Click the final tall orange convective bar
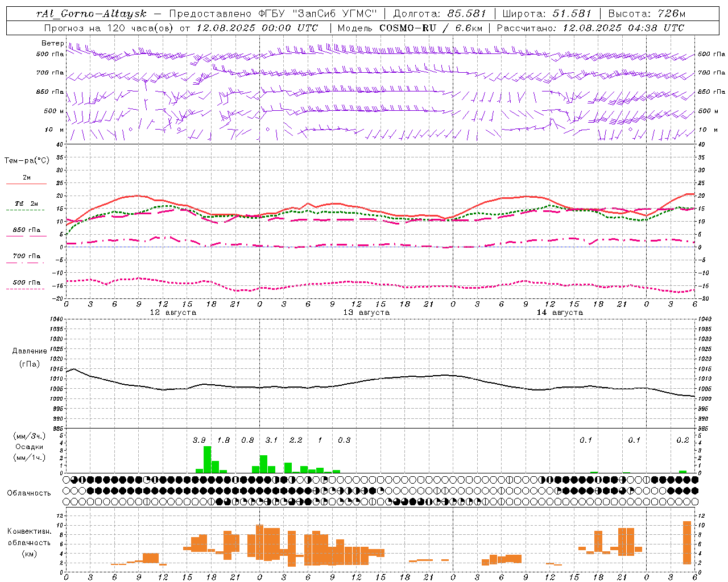The image size is (728, 582). pos(687,543)
